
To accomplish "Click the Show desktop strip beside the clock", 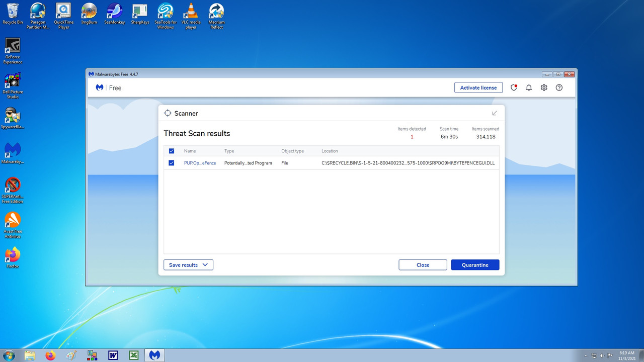I will coord(640,355).
